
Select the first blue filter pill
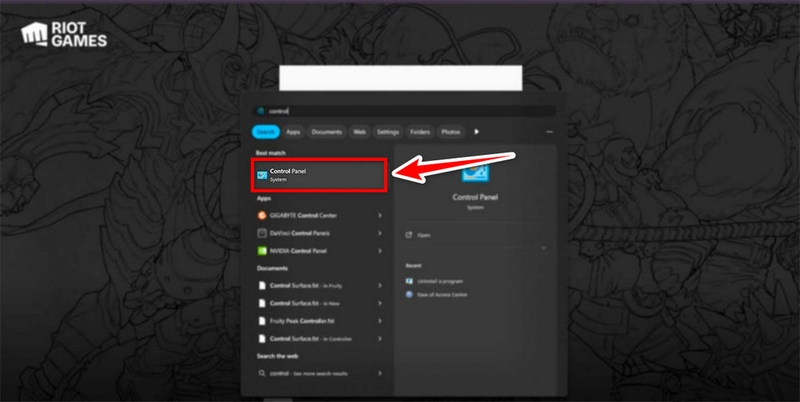coord(266,132)
